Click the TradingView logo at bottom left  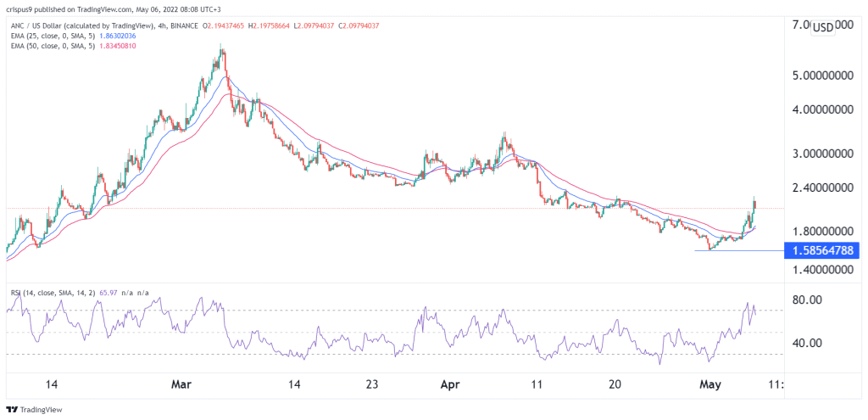point(34,410)
